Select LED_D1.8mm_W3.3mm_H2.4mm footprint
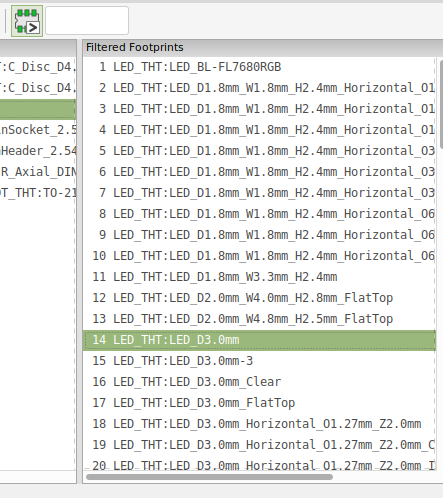This screenshot has width=443, height=498. tap(259, 277)
